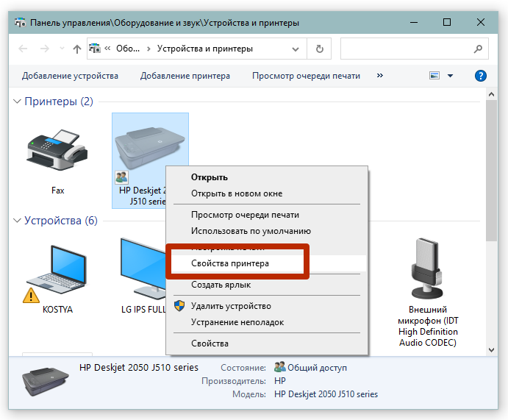Click the Принтеры (2) group header
This screenshot has height=420, width=508.
pos(59,102)
